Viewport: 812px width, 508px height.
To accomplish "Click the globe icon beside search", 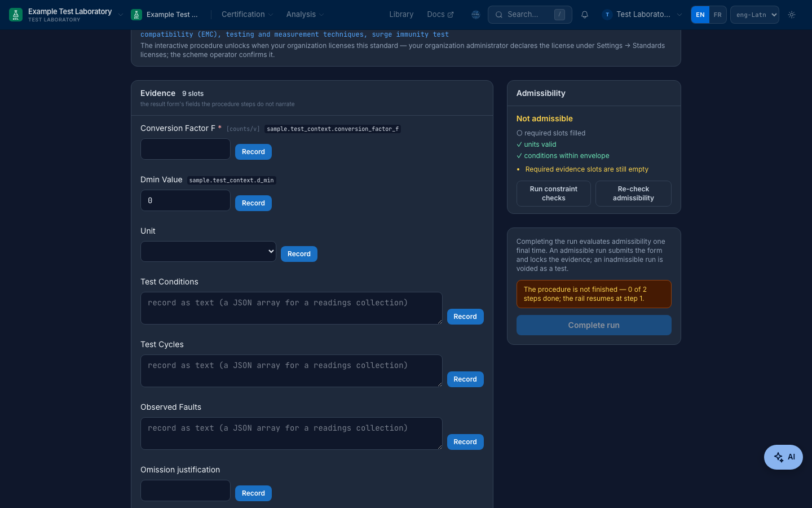I will [476, 15].
